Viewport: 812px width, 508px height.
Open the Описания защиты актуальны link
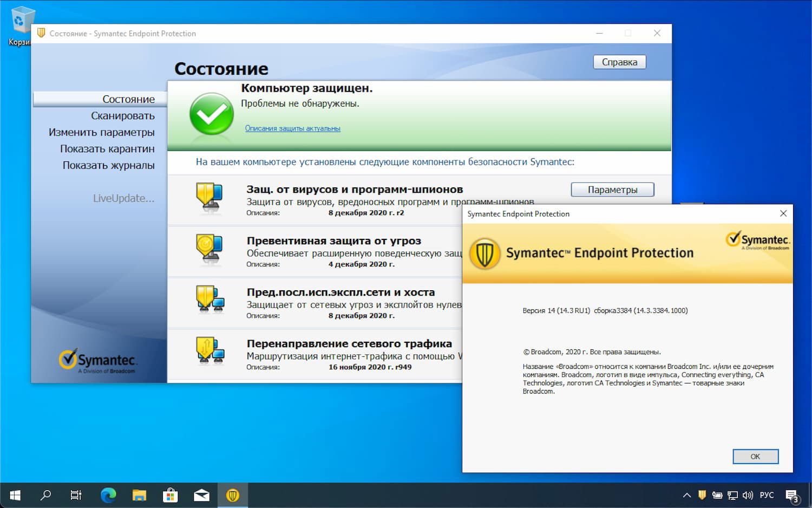click(292, 128)
